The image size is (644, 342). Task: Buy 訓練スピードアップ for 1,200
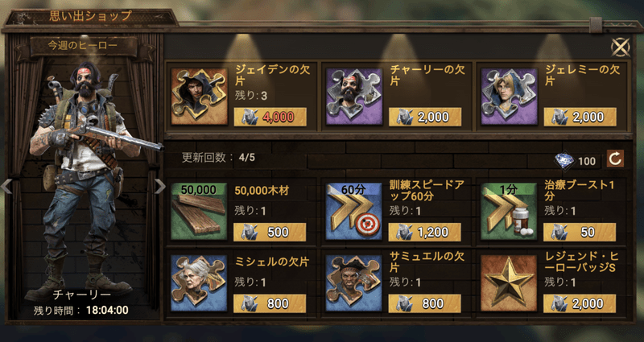click(x=425, y=232)
